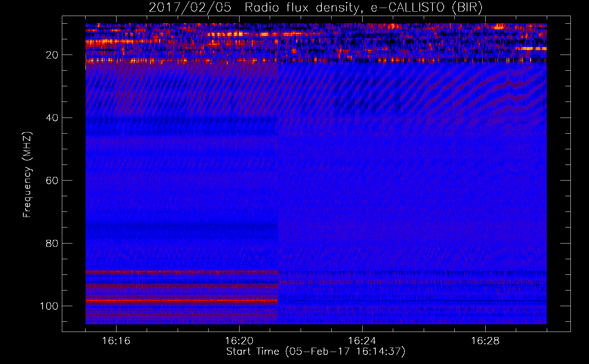The width and height of the screenshot is (589, 364).
Task: Click the 16:20 time tick label
Action: click(x=239, y=341)
